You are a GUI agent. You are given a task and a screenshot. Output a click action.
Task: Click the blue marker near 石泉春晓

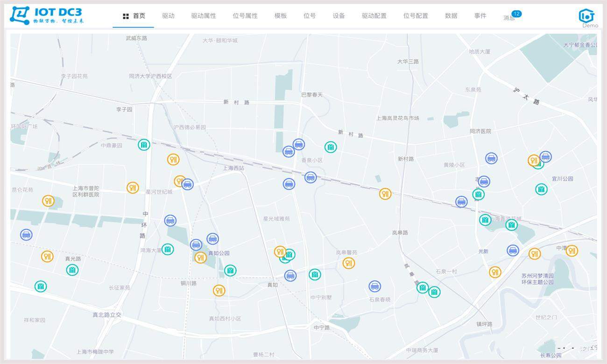375,287
